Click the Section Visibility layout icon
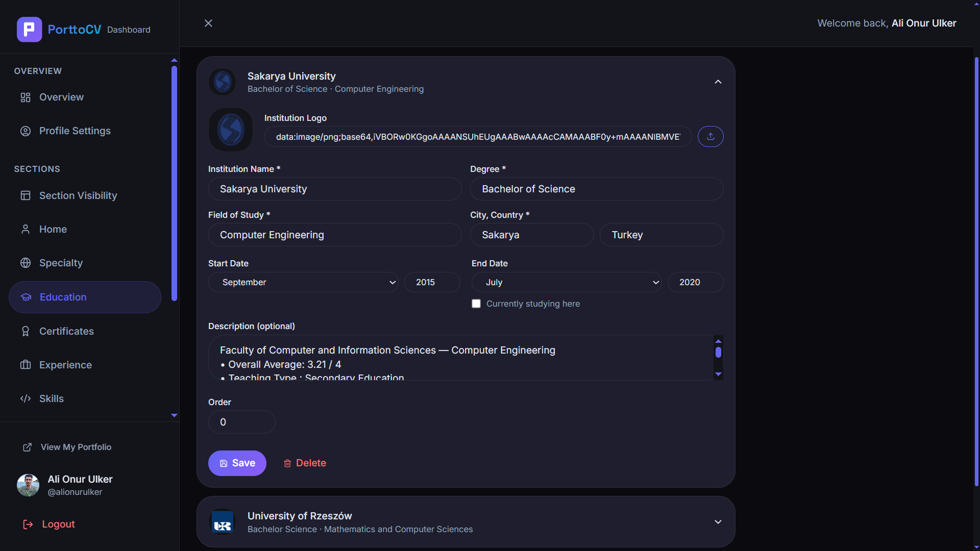Viewport: 980px width, 551px height. (26, 195)
